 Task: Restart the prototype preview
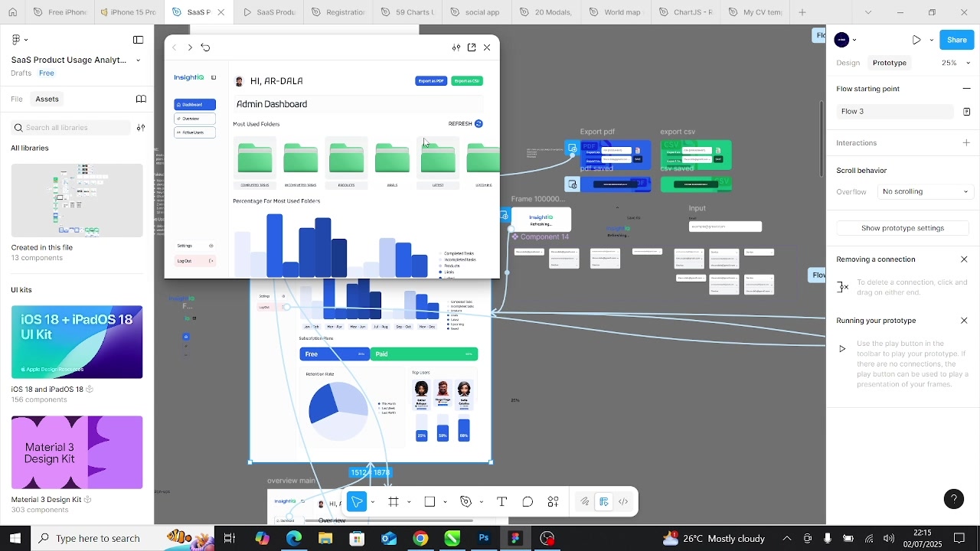point(205,47)
